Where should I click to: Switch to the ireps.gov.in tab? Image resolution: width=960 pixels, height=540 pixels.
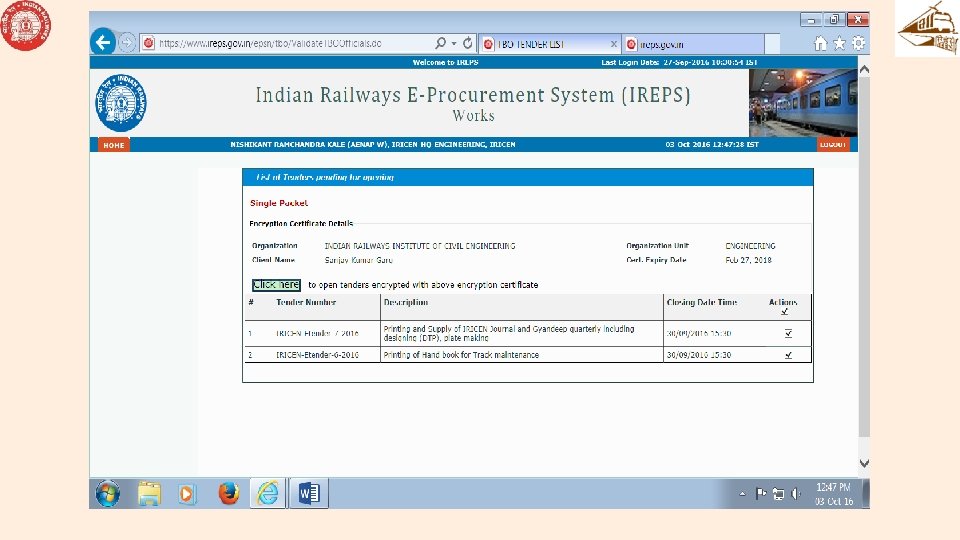pyautogui.click(x=692, y=44)
